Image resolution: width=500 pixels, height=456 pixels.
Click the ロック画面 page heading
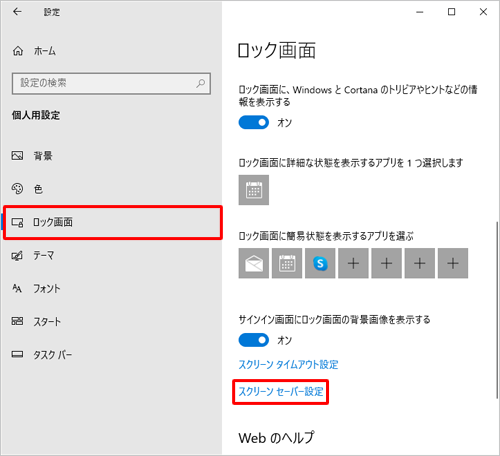277,50
